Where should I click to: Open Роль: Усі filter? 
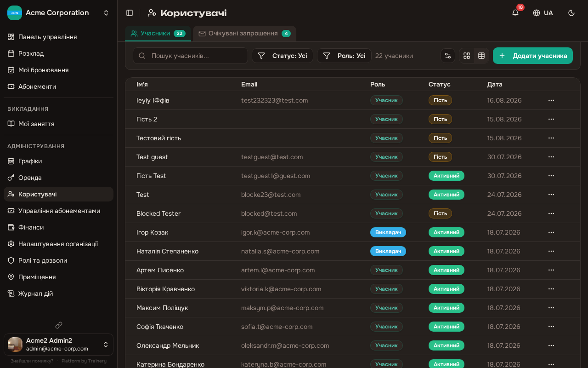pyautogui.click(x=344, y=56)
